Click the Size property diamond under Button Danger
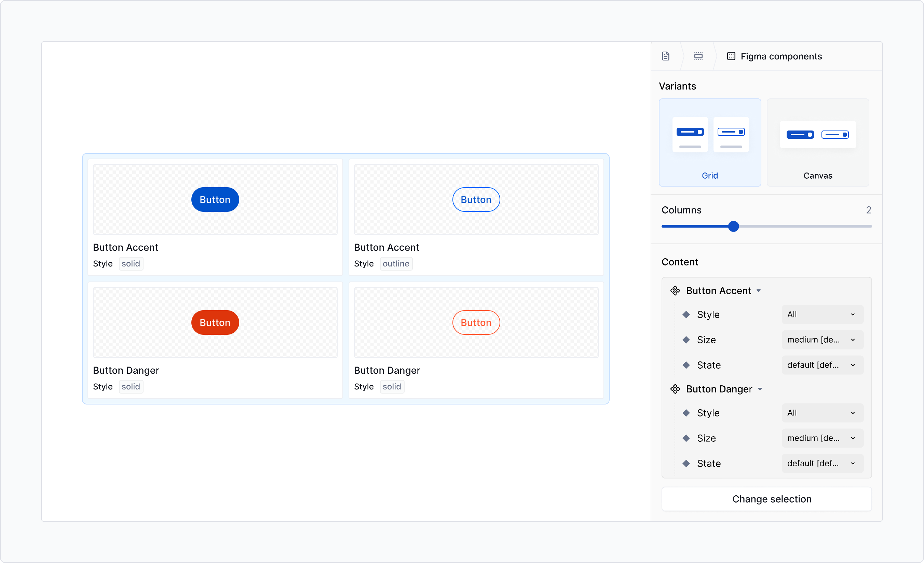This screenshot has width=924, height=563. [687, 438]
